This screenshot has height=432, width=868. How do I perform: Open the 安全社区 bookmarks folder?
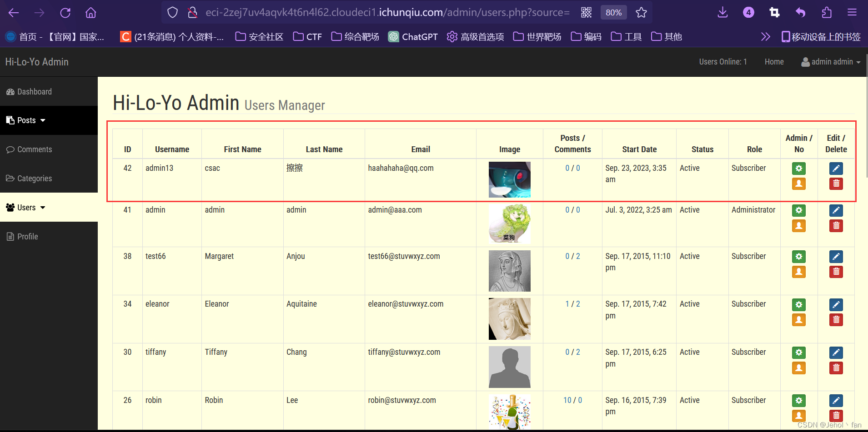259,37
